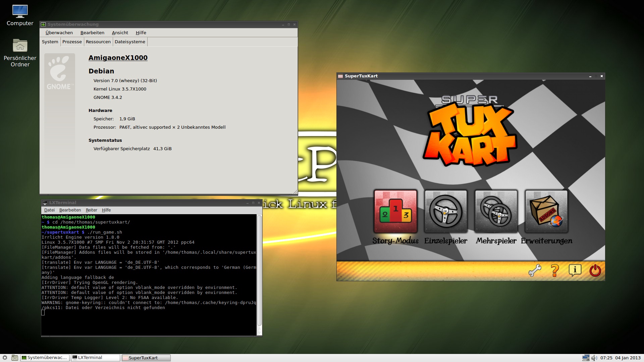
Task: Click the terminal cursor input line
Action: [x=43, y=313]
